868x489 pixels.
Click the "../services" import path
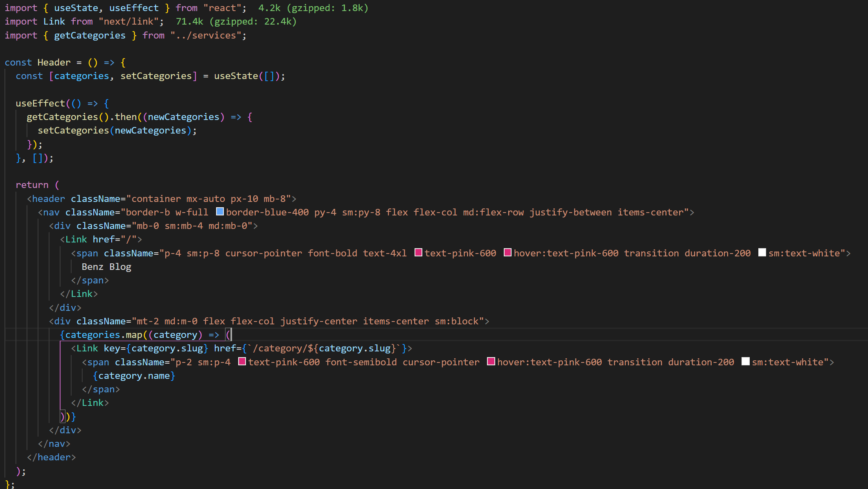pyautogui.click(x=206, y=36)
